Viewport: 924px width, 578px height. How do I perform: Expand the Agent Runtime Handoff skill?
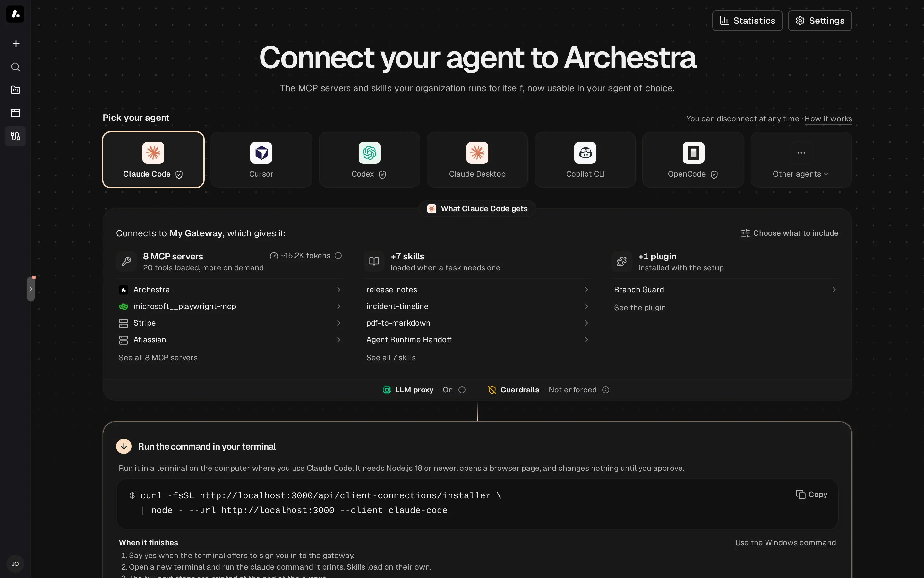pos(477,340)
